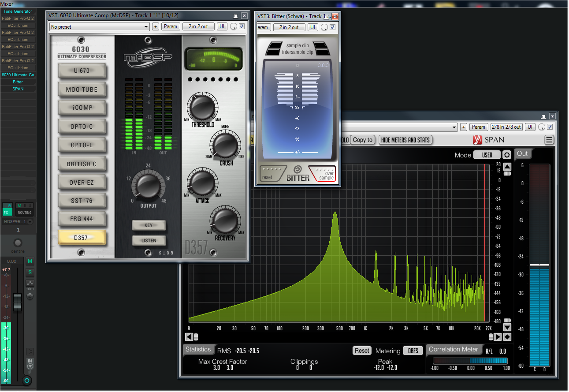Screen dimensions: 569x392
Task: Click SPAN diamond reset-zoom icon
Action: (507, 337)
